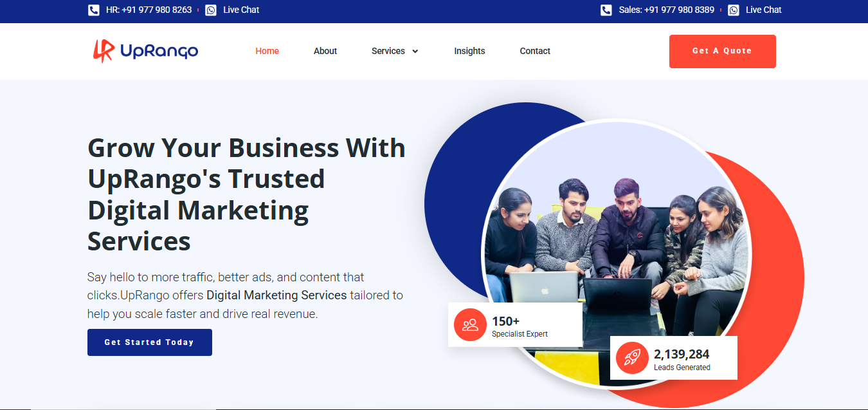Call HR number +91 977 980 8263
The image size is (868, 410).
(149, 10)
